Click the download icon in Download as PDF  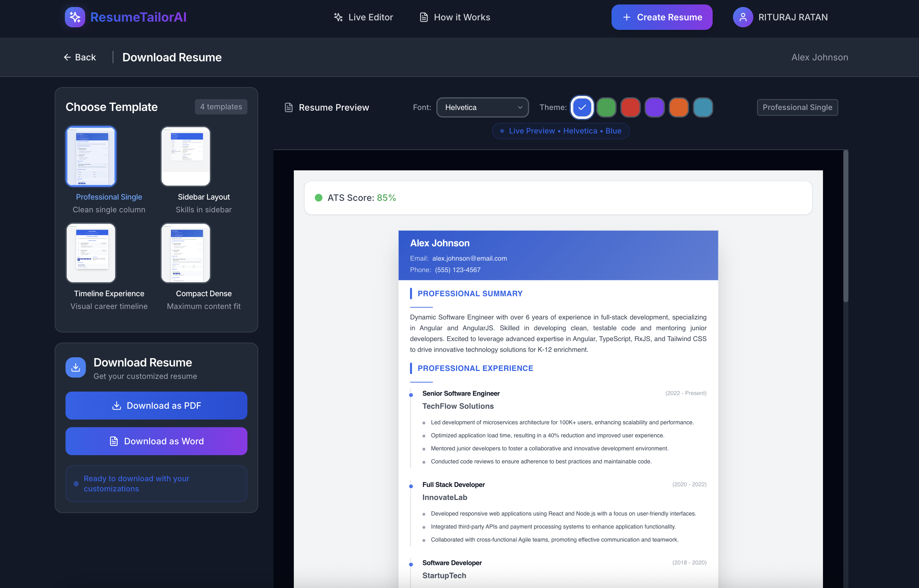[x=116, y=406]
